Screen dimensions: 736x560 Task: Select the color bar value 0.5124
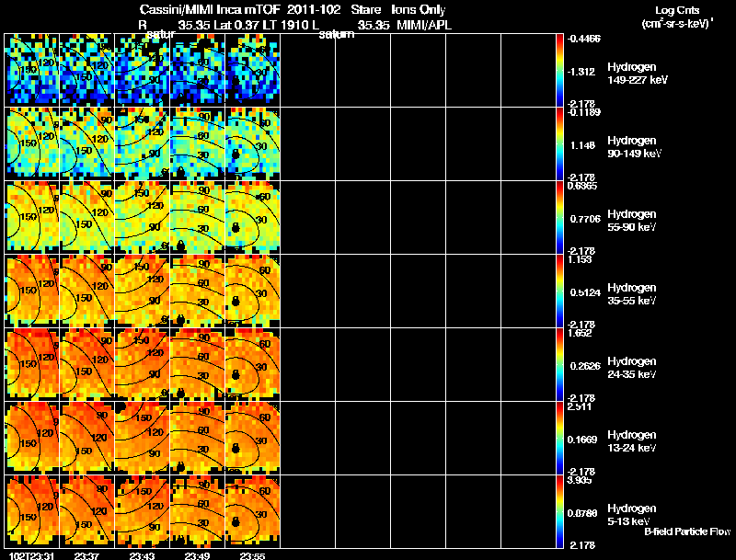585,292
